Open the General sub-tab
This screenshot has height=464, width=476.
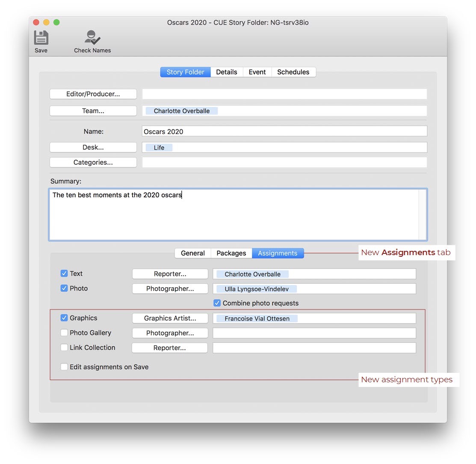click(192, 253)
